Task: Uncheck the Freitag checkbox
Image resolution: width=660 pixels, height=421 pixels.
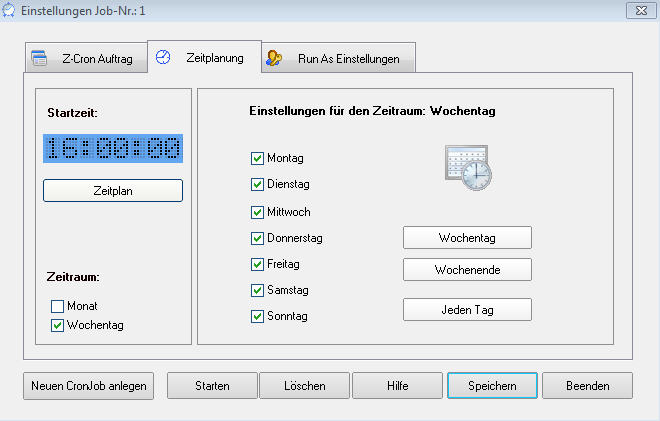Action: click(x=257, y=264)
